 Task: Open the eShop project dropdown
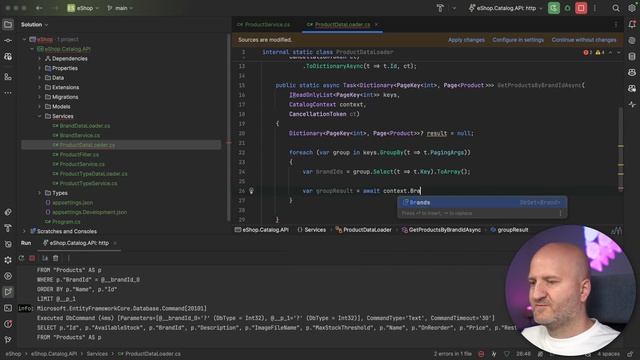83,8
